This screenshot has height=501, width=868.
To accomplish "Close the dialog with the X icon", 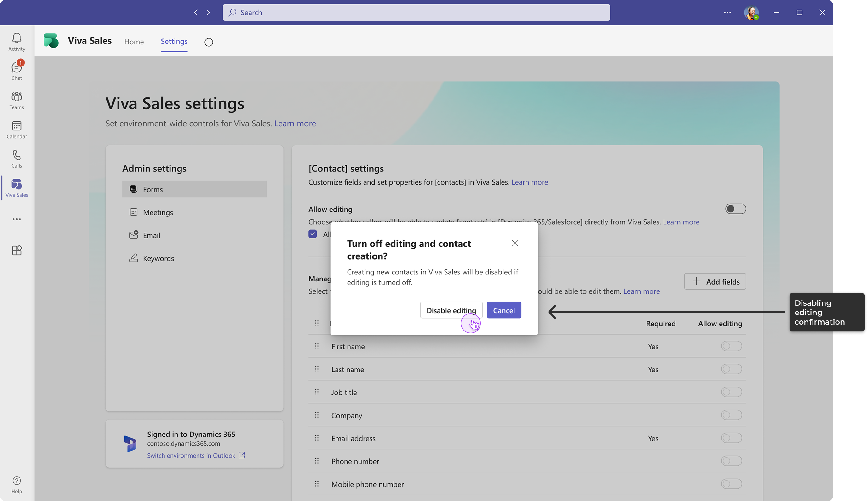I will pos(515,243).
